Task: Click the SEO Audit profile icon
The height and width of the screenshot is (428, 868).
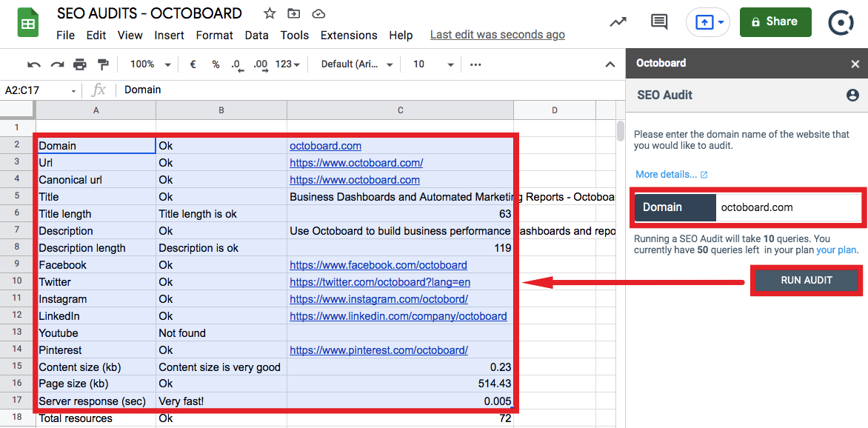Action: click(x=852, y=96)
